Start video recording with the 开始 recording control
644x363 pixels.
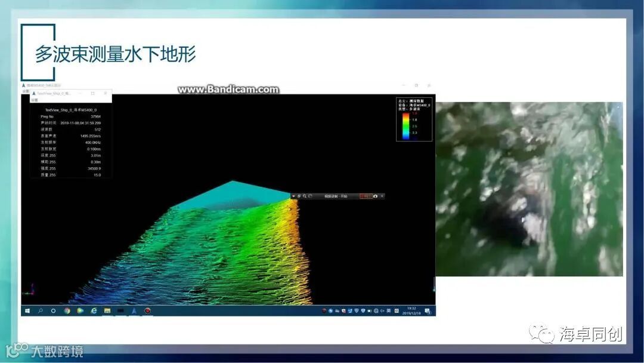coord(367,196)
